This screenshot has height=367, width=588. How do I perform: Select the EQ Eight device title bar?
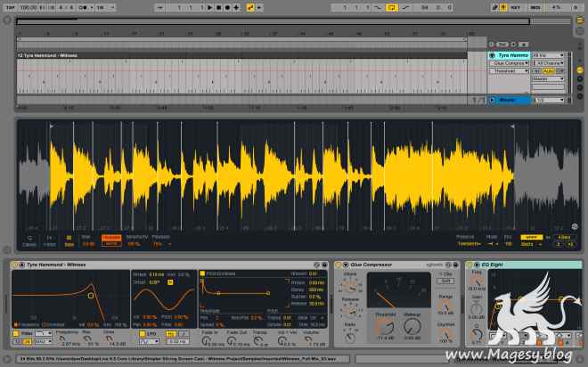[524, 265]
